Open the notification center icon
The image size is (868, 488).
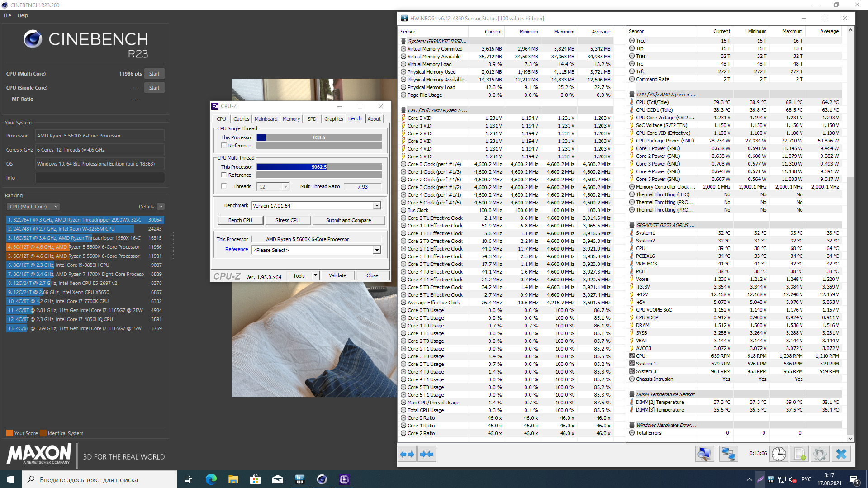pyautogui.click(x=854, y=479)
